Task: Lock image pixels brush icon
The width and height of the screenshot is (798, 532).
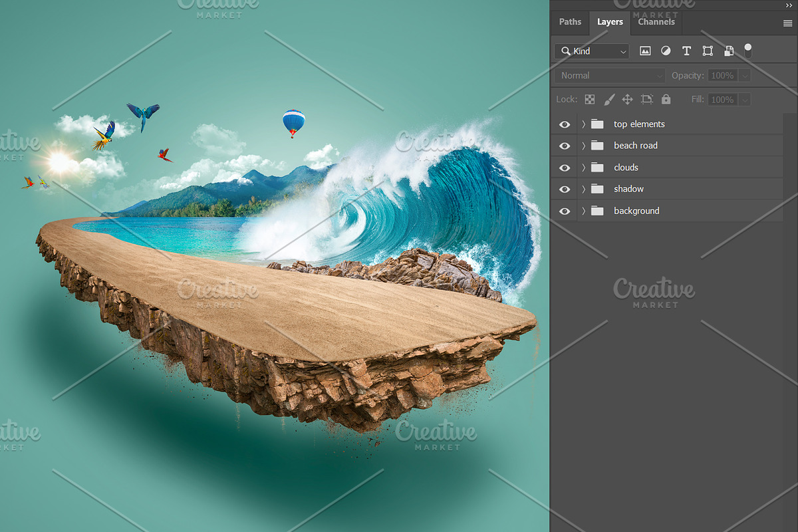Action: 608,100
